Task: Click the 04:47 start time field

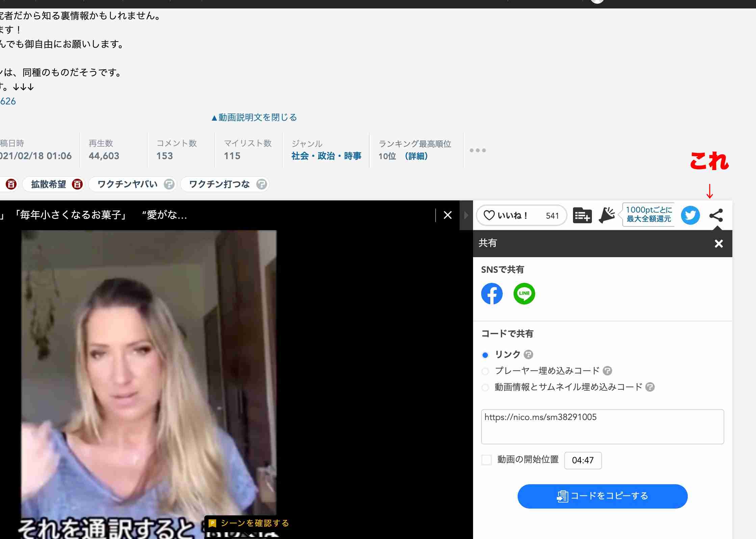Action: pos(583,460)
